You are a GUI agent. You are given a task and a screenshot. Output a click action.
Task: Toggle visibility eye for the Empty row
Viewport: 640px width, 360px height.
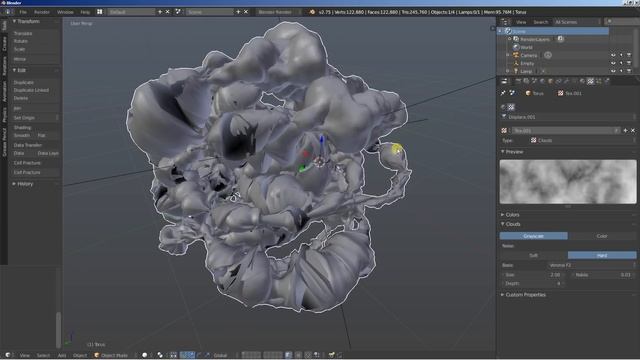pos(613,63)
